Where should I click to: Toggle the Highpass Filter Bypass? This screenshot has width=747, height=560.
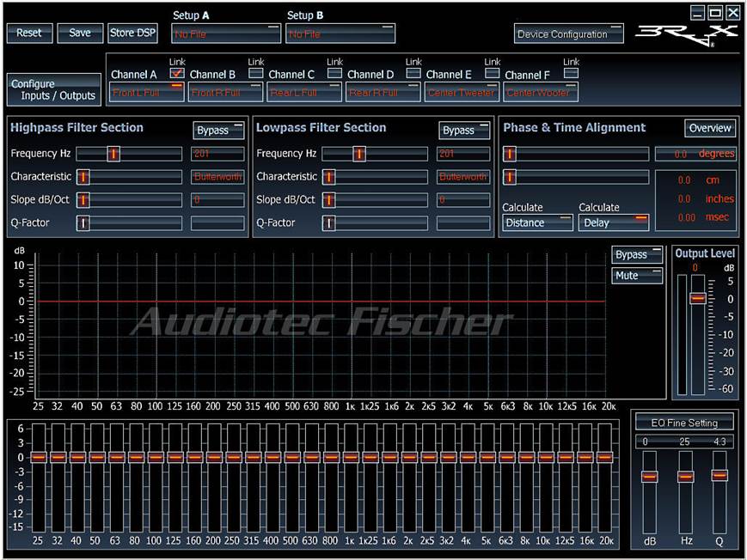(x=218, y=131)
